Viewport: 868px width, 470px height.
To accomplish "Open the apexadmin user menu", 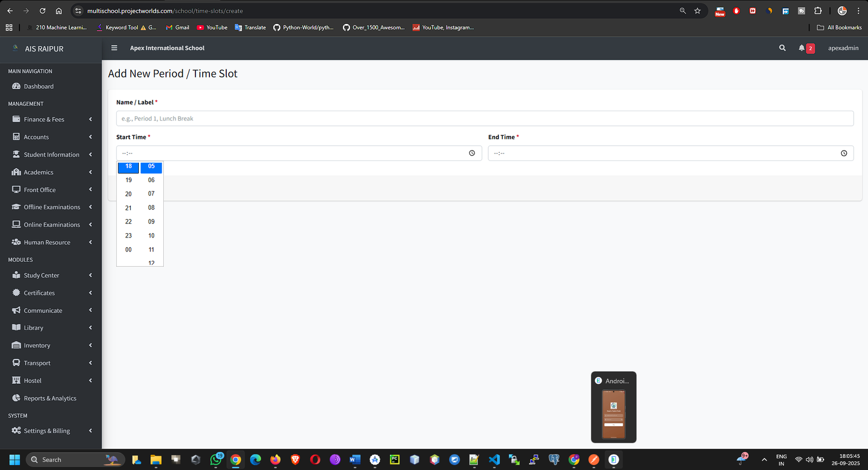I will 843,48.
